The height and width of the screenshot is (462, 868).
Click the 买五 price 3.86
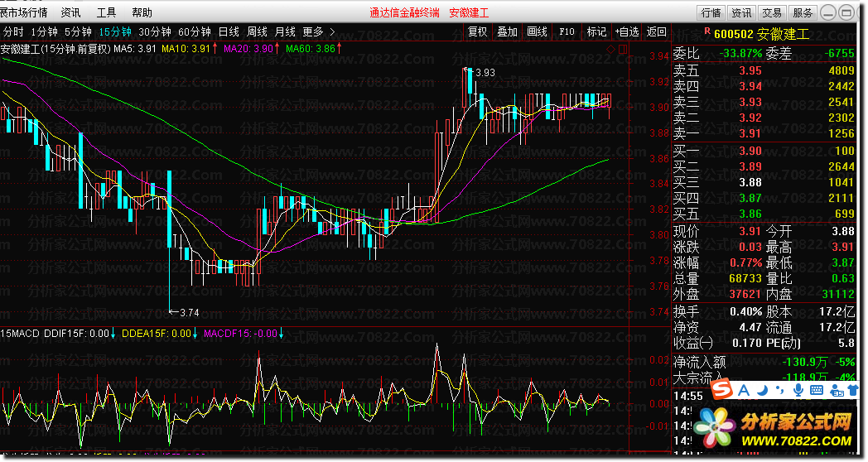(750, 214)
